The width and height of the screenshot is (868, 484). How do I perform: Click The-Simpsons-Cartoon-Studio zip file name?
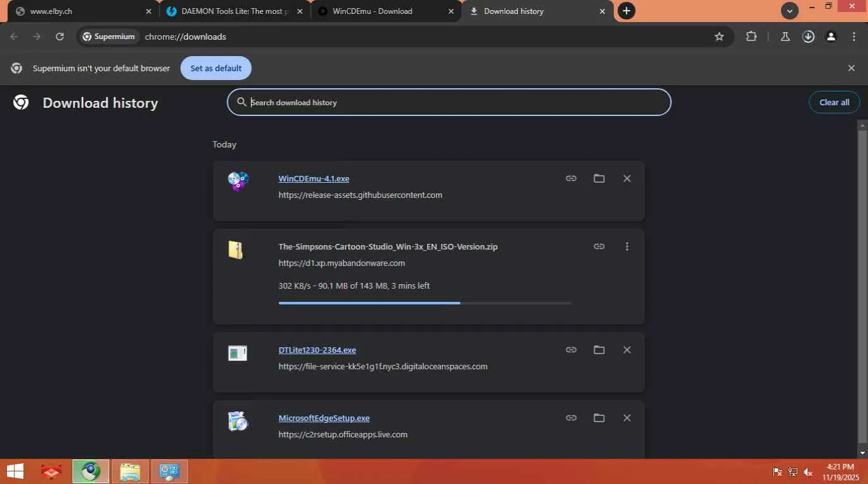click(x=388, y=246)
